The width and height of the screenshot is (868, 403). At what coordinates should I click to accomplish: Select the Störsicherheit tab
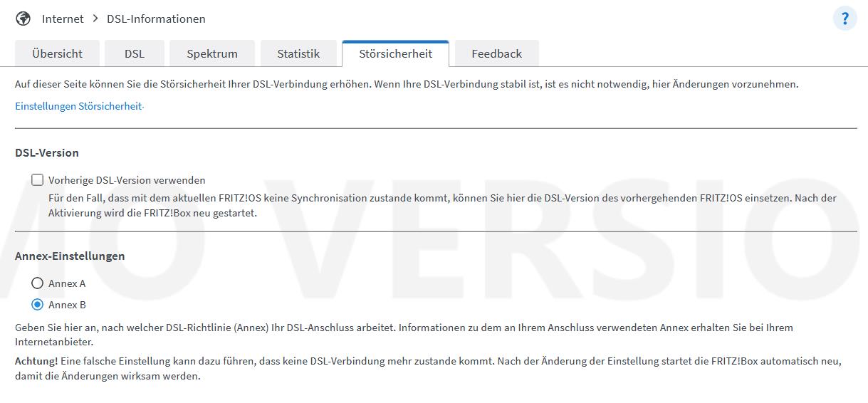click(x=395, y=53)
